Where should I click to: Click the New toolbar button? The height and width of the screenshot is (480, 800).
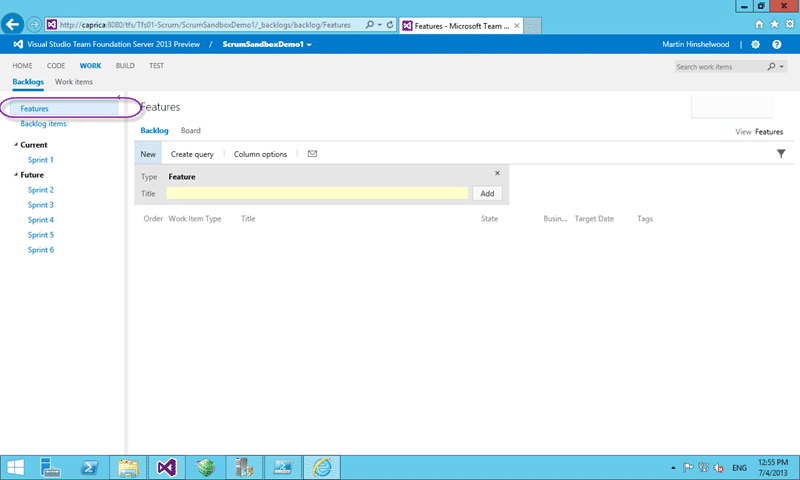coord(148,154)
